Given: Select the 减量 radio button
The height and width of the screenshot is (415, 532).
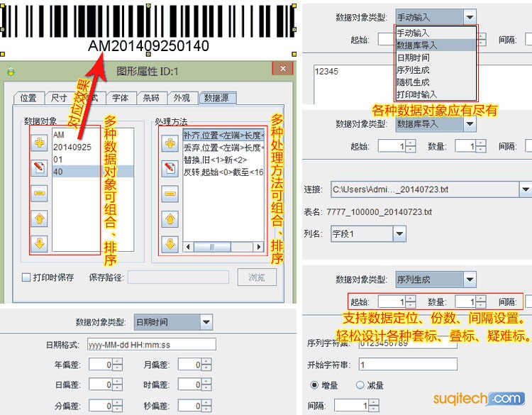Looking at the screenshot, I should pyautogui.click(x=360, y=385).
